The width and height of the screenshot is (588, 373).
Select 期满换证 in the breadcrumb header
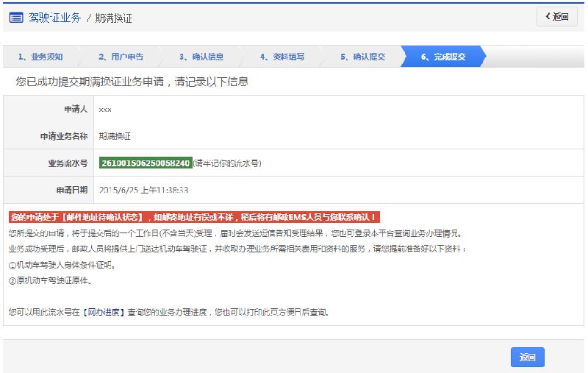pos(114,18)
